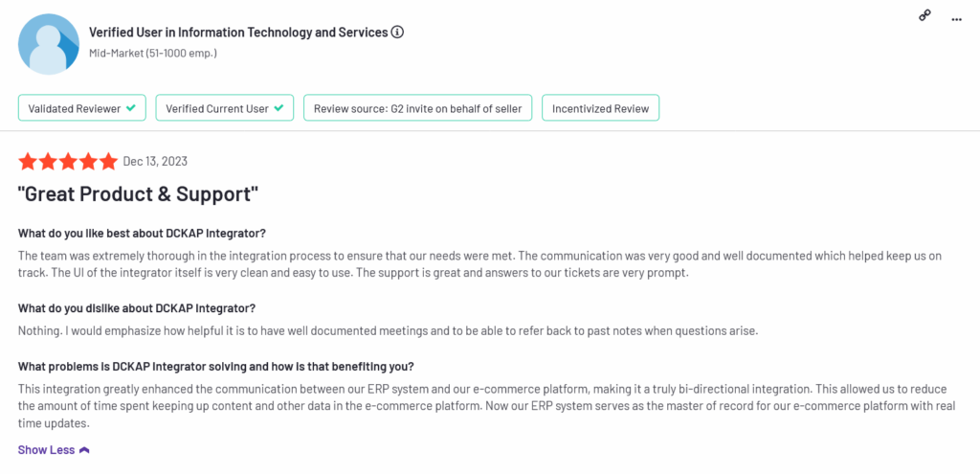Click the "Great Product & Support" review title

(x=138, y=194)
